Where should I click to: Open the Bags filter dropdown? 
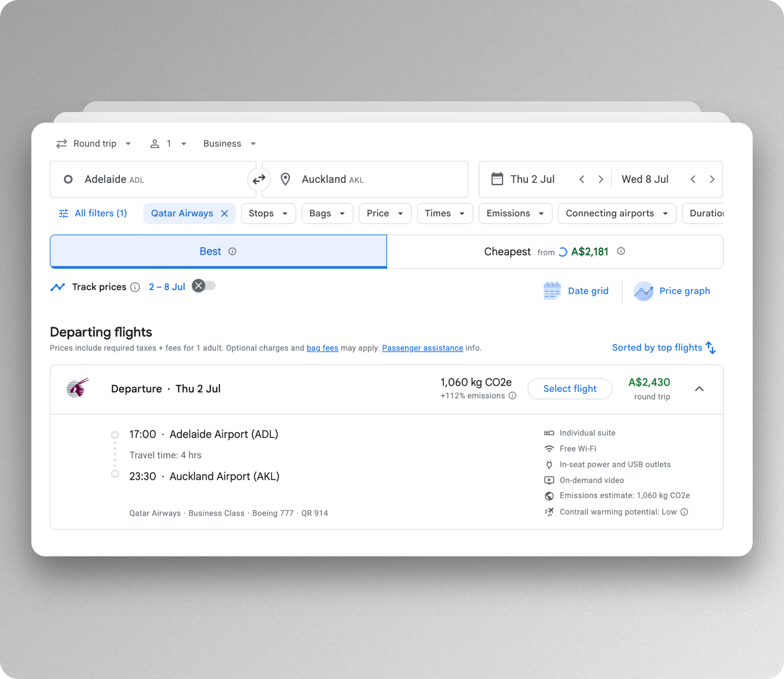click(x=327, y=213)
